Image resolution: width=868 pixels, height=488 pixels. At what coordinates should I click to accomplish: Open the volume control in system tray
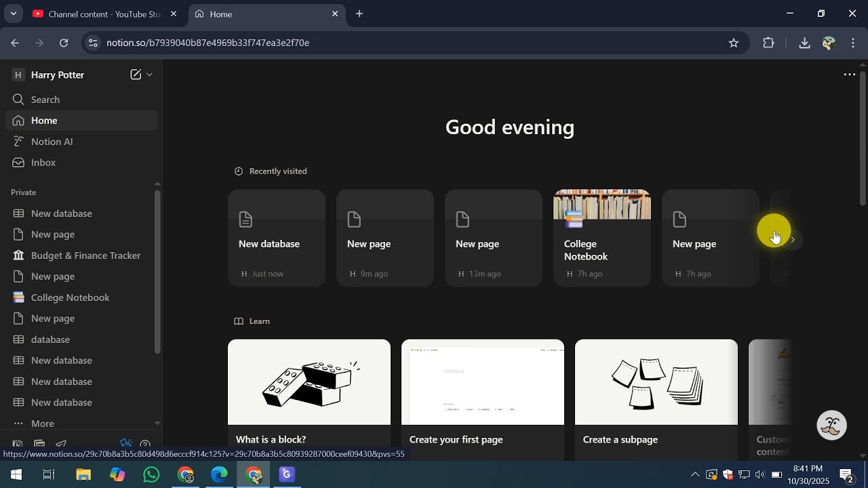pyautogui.click(x=759, y=474)
